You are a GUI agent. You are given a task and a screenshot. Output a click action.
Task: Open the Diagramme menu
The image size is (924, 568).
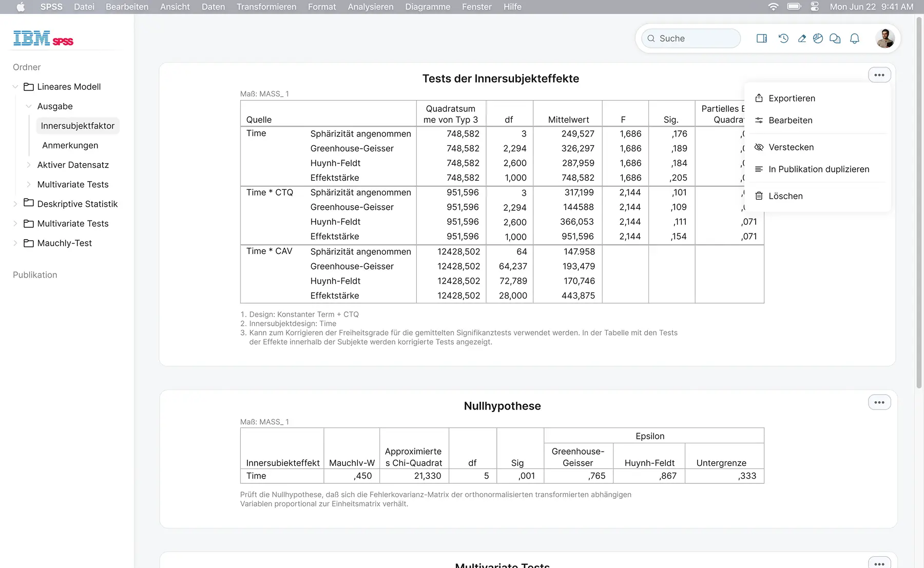click(428, 7)
